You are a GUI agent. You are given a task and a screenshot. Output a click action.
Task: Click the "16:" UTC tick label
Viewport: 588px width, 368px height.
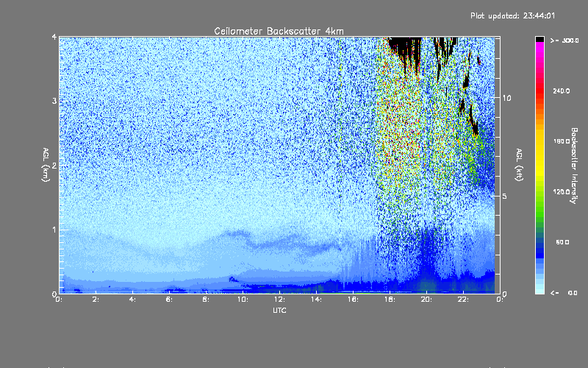point(353,300)
